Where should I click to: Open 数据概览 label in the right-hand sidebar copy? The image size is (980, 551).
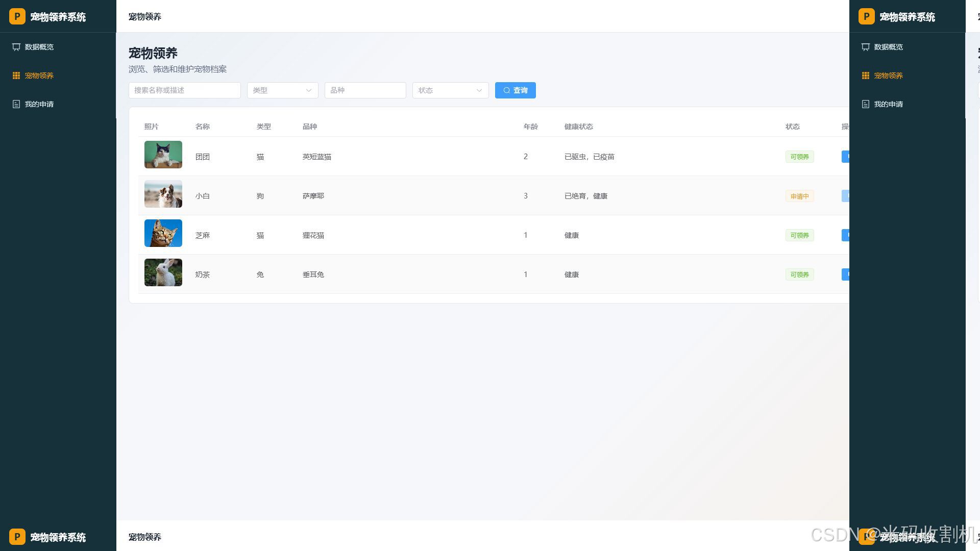(x=888, y=47)
